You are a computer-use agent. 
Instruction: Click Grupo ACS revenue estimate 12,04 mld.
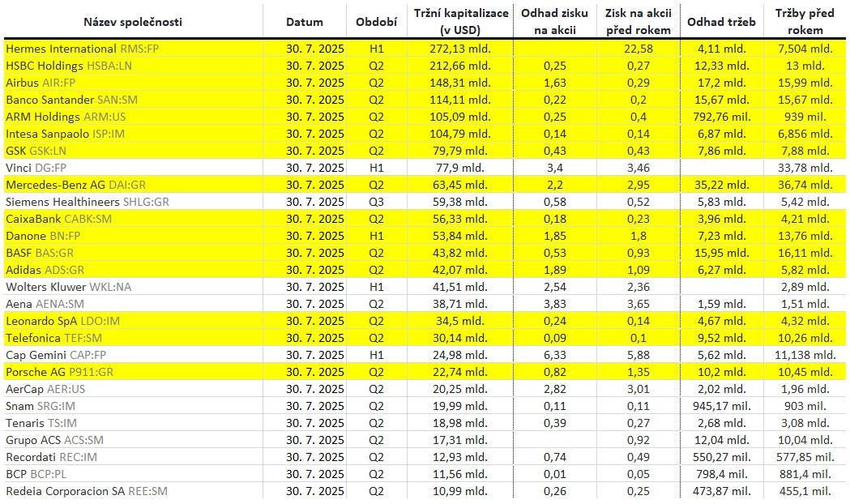[721, 440]
